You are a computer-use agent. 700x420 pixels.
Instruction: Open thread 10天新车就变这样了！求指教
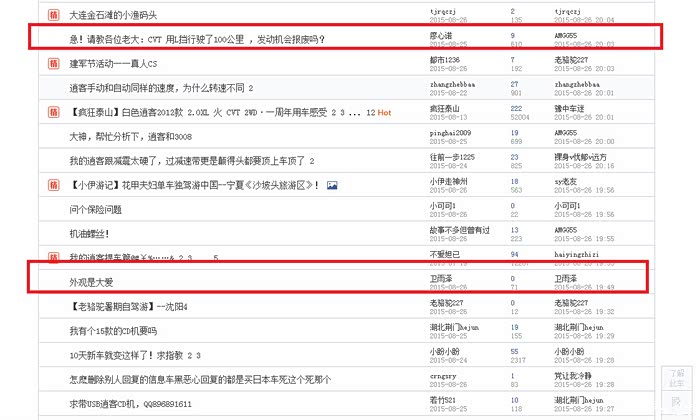tap(126, 355)
